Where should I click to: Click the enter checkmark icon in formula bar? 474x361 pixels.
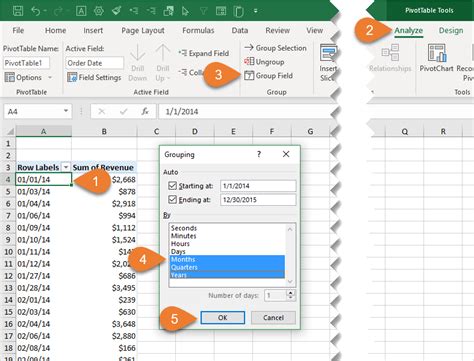(x=123, y=111)
